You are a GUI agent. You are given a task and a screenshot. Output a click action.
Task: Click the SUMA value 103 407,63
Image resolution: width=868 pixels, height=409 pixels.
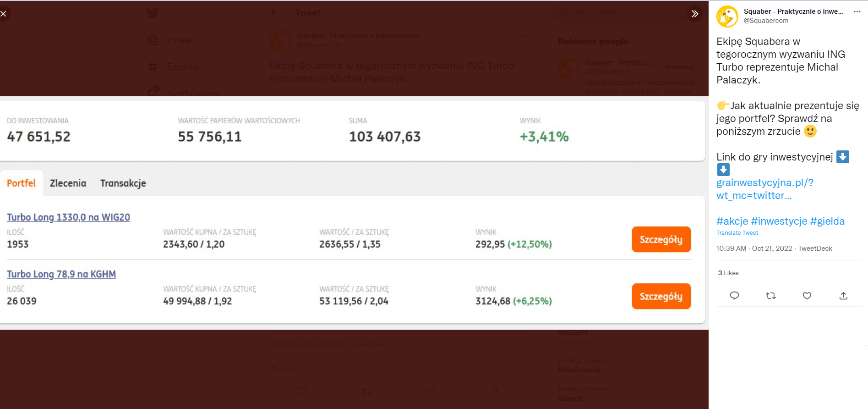point(385,137)
